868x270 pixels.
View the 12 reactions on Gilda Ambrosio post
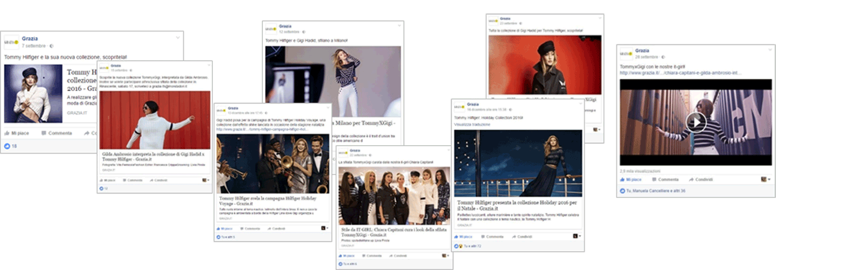click(103, 188)
